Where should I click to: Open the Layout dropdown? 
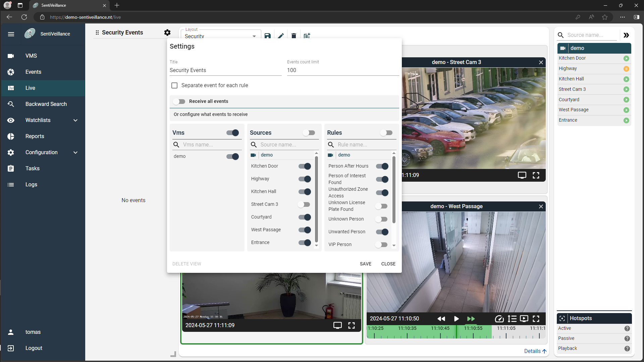pos(220,36)
